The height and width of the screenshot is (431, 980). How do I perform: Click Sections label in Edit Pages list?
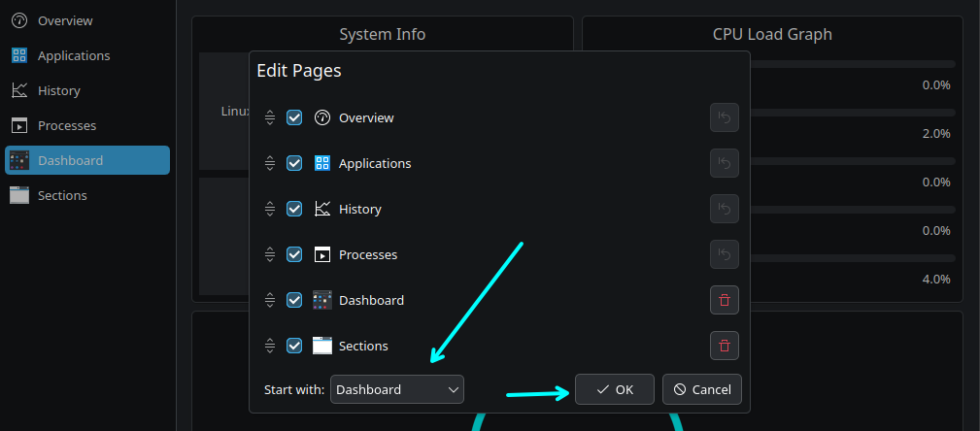click(x=363, y=346)
